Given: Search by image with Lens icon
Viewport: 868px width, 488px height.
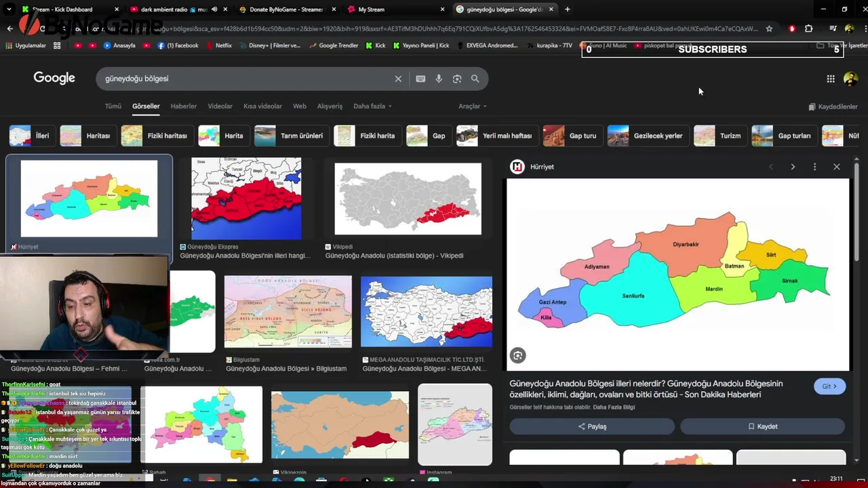Looking at the screenshot, I should (x=457, y=79).
